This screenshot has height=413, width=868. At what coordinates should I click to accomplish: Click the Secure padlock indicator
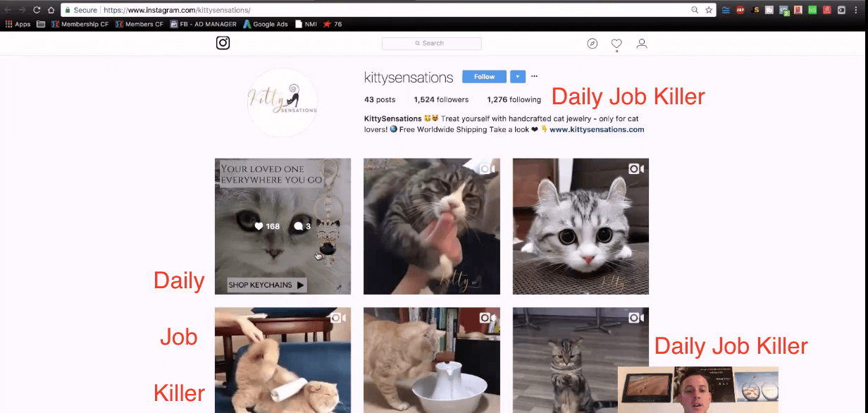pos(81,11)
